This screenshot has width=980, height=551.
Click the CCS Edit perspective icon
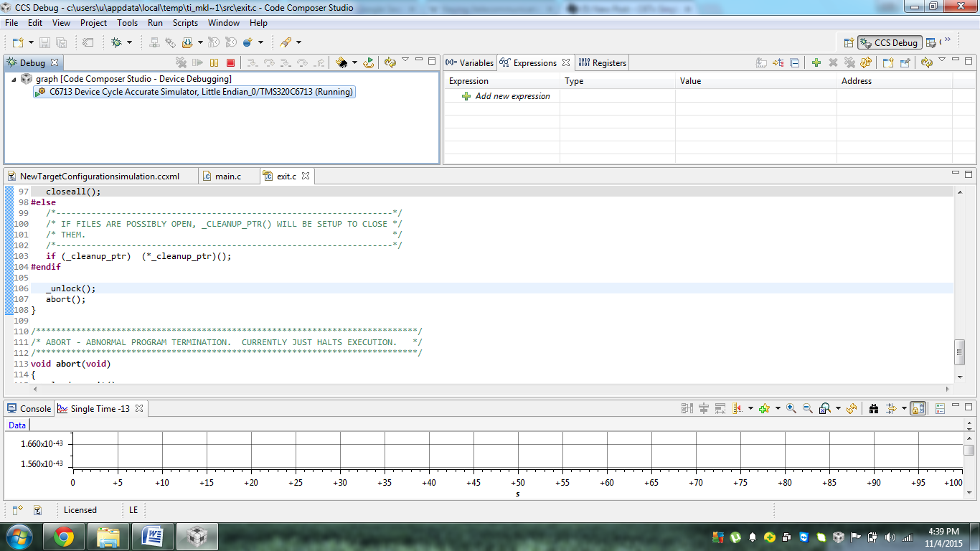coord(930,43)
